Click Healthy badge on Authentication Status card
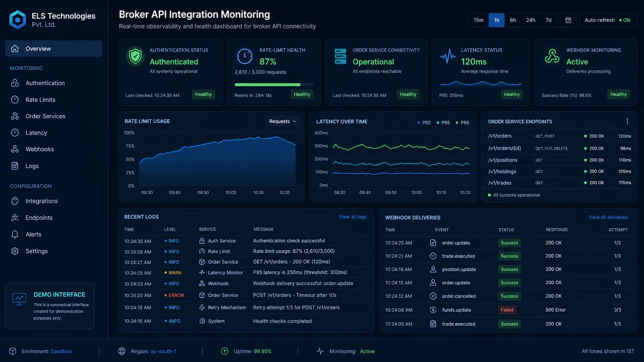644x362 pixels. pos(203,94)
